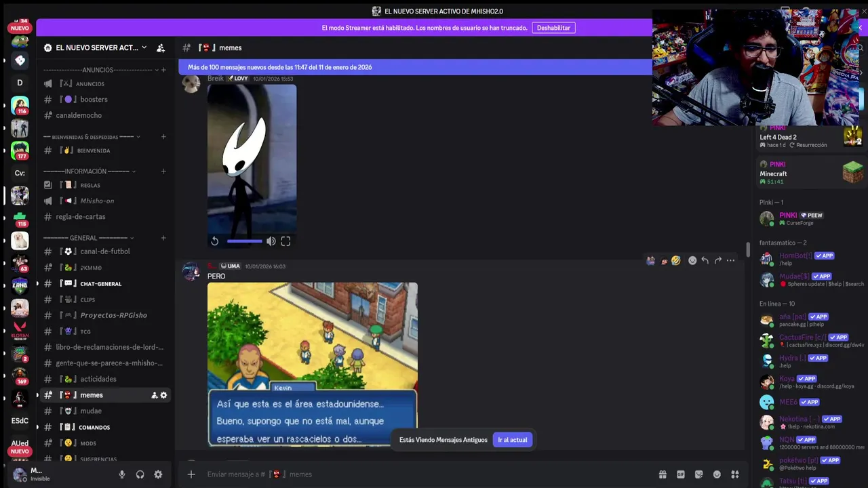The width and height of the screenshot is (868, 488).
Task: Open the GIF picker
Action: tap(681, 474)
